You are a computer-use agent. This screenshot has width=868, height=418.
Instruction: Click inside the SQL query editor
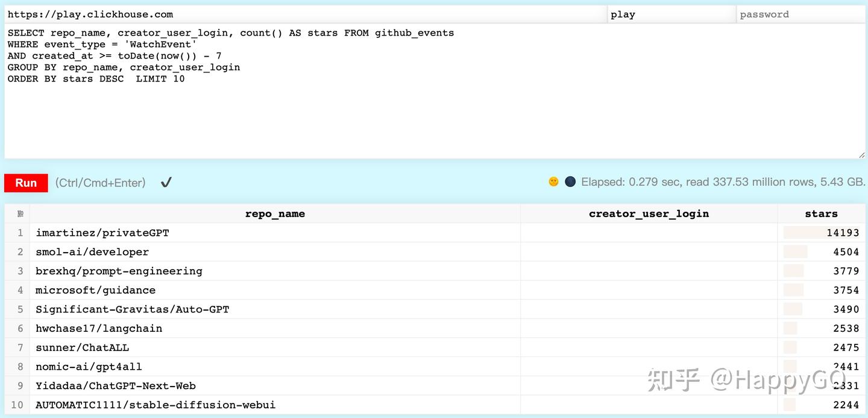435,91
